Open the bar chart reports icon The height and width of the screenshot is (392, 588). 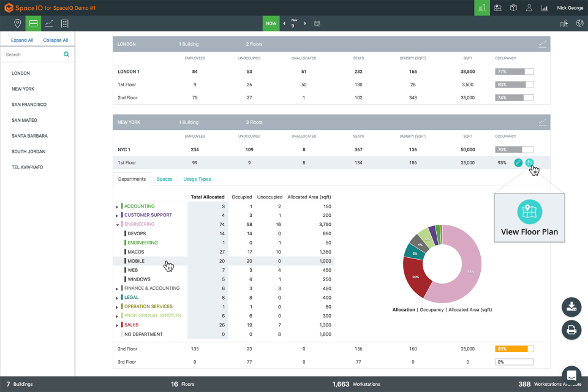pos(544,7)
